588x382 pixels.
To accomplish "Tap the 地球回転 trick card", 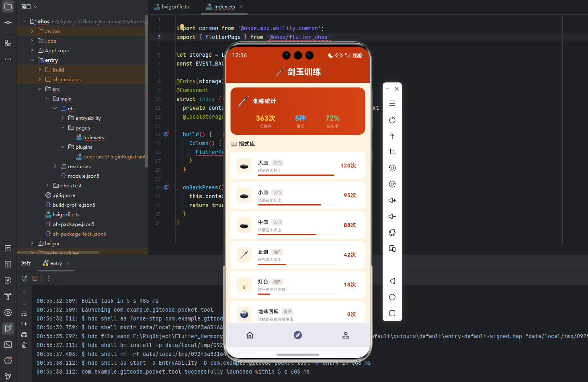I will (x=298, y=312).
